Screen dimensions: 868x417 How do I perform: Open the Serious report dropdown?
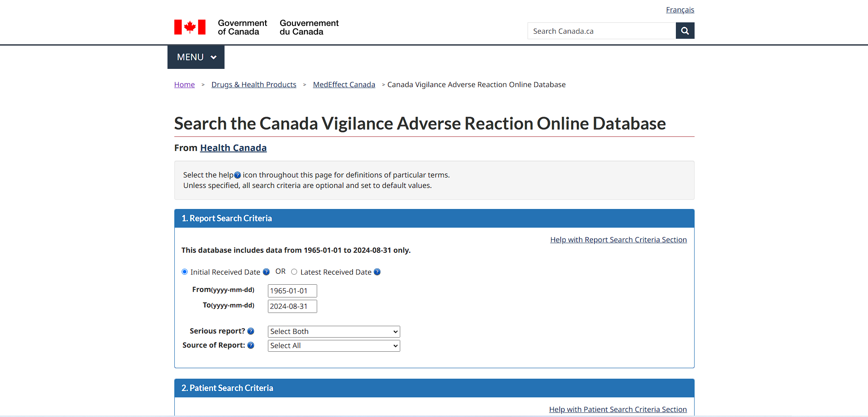pos(334,332)
